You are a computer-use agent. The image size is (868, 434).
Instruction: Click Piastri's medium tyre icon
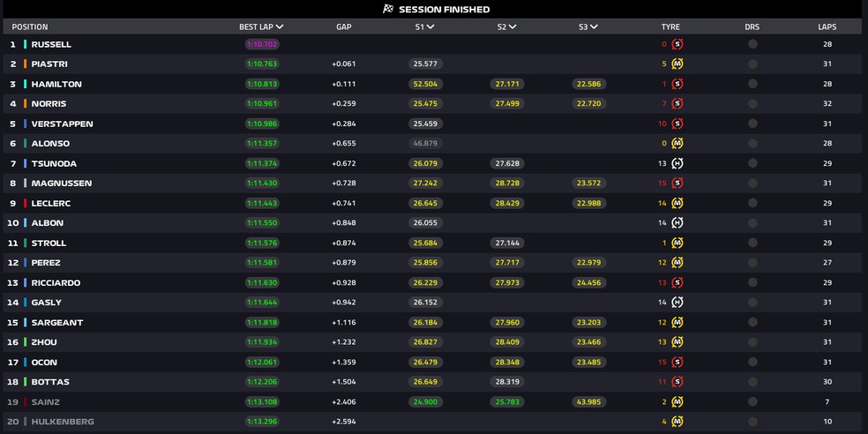point(677,64)
